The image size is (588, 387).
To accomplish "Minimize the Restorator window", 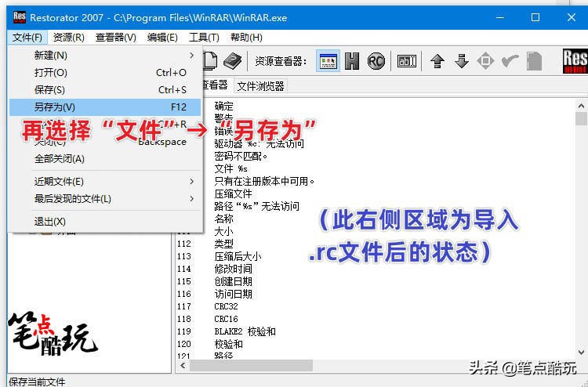I will click(x=500, y=17).
